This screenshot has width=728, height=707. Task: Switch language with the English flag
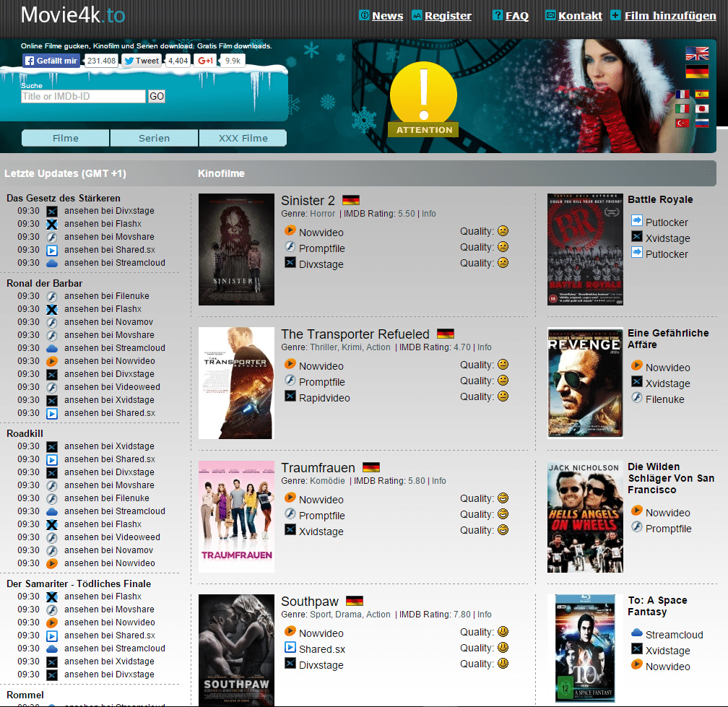point(697,53)
